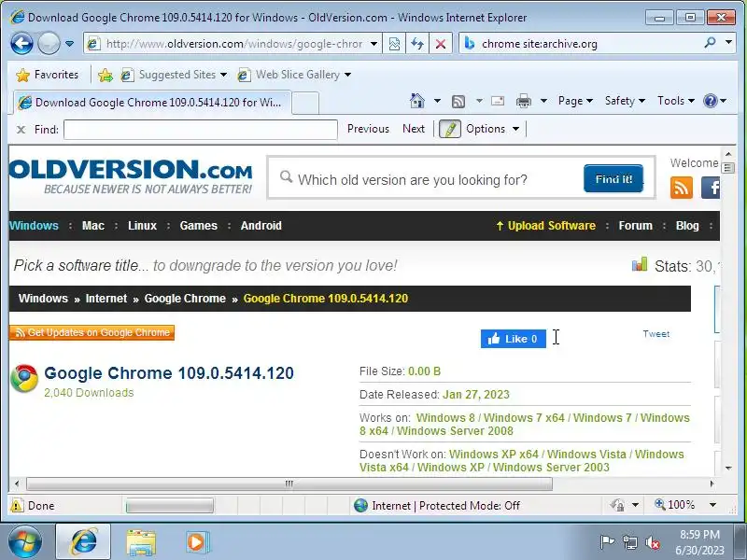Viewport: 747px width, 560px height.
Task: Expand the Home button dropdown arrow
Action: (x=437, y=101)
